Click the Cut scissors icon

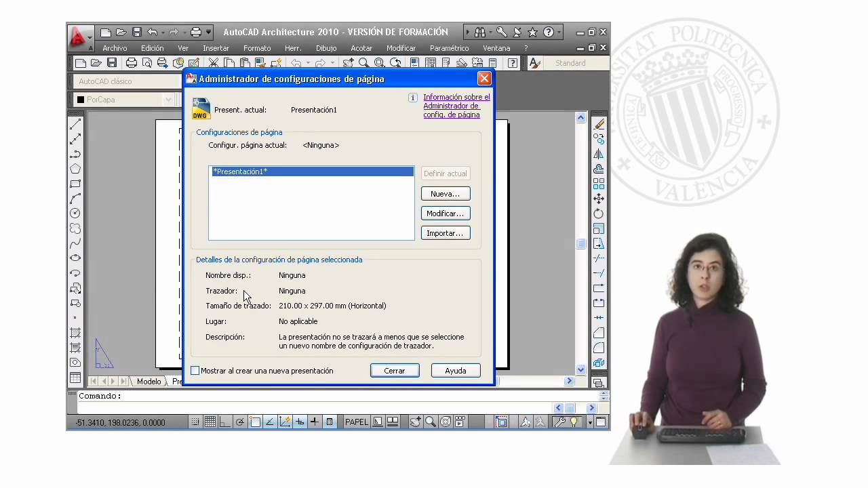pos(214,63)
